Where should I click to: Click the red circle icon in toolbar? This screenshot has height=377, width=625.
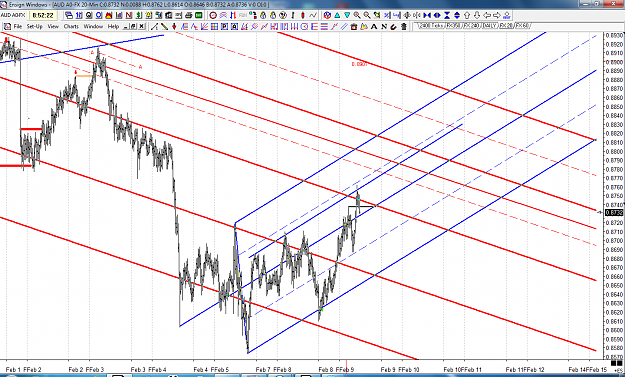(x=213, y=15)
